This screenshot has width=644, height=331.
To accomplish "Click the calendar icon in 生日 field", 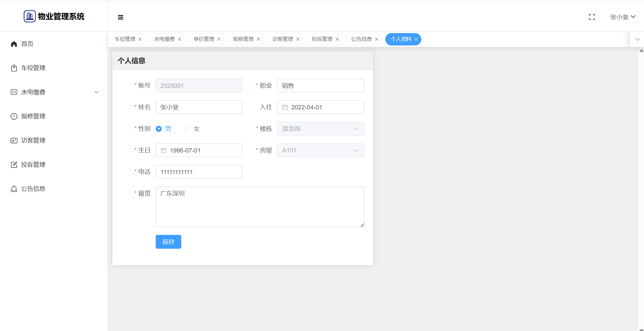I will [x=163, y=151].
